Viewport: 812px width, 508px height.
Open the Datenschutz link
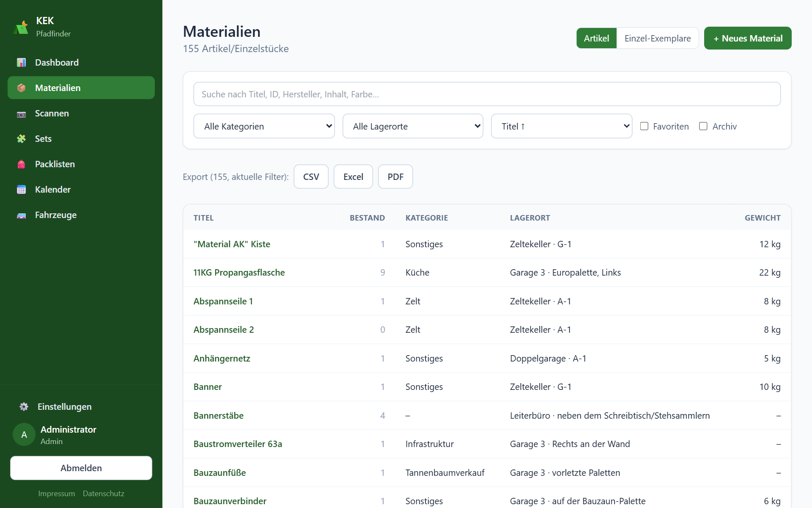coord(104,494)
